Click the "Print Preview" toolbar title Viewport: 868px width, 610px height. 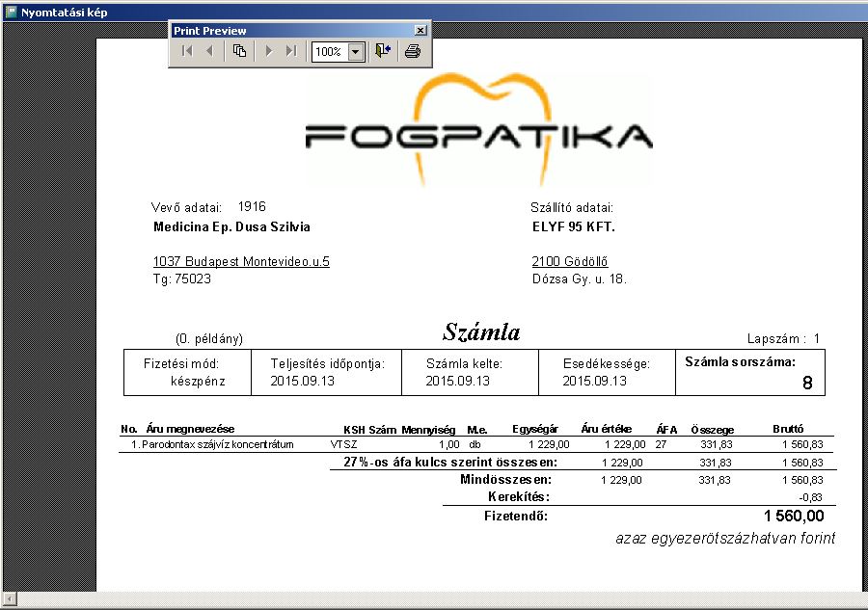pyautogui.click(x=210, y=31)
